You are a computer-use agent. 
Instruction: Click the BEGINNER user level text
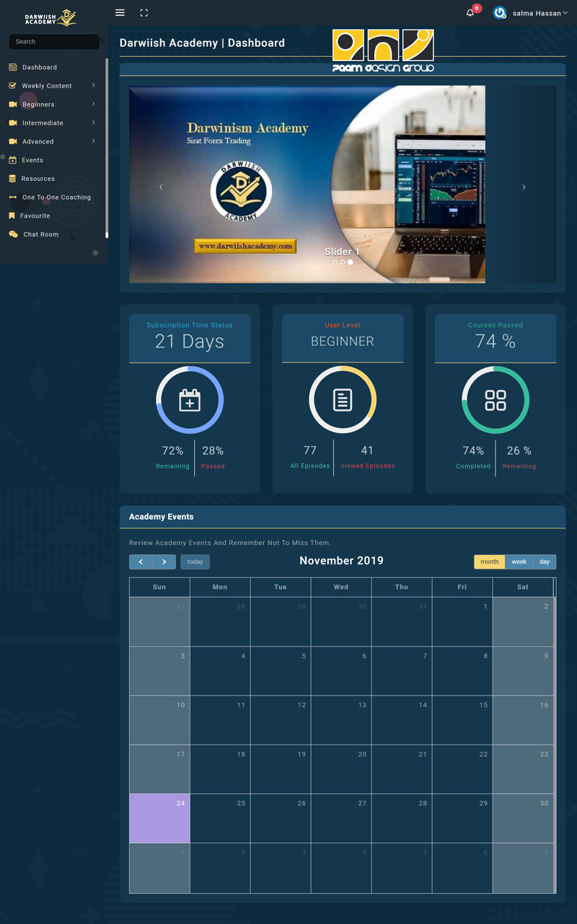343,342
